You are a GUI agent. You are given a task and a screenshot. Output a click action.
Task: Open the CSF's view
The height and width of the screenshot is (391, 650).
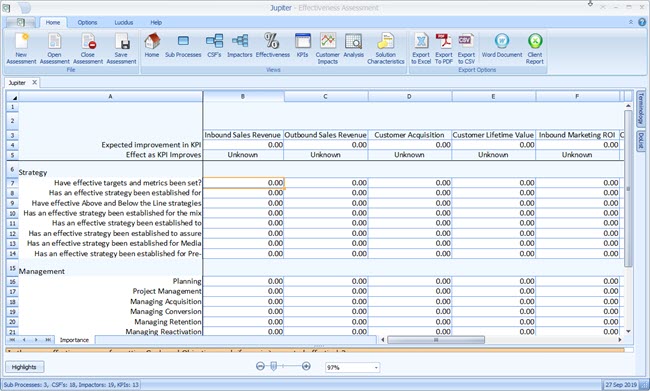tap(214, 46)
